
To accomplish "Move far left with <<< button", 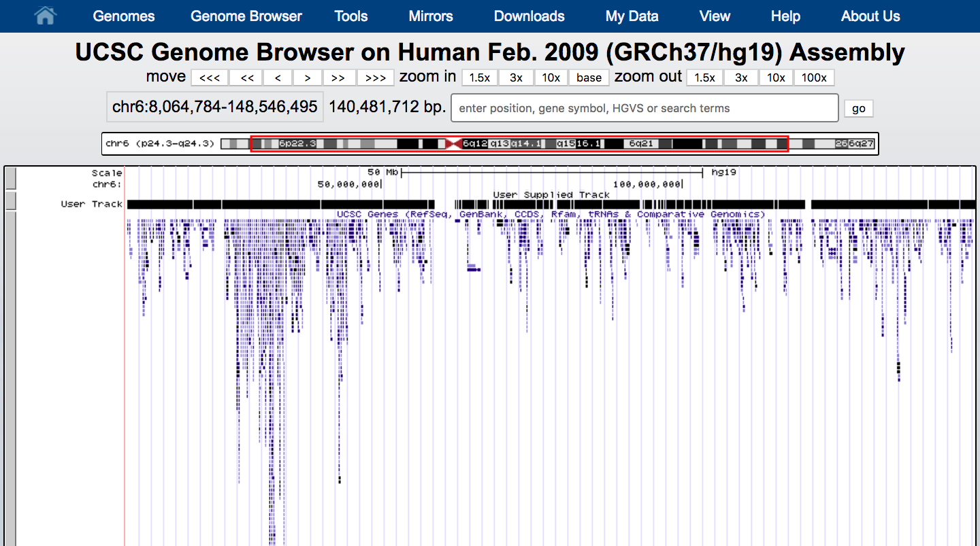I will point(210,78).
